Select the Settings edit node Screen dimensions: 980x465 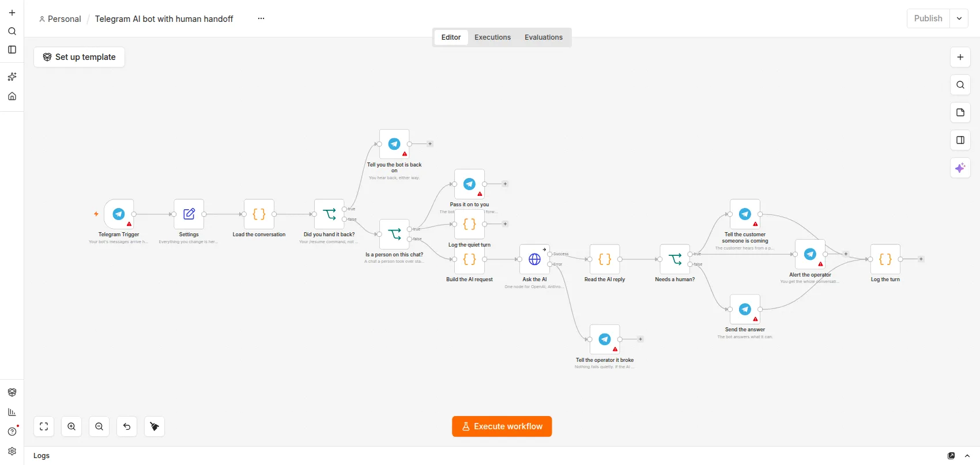click(189, 214)
